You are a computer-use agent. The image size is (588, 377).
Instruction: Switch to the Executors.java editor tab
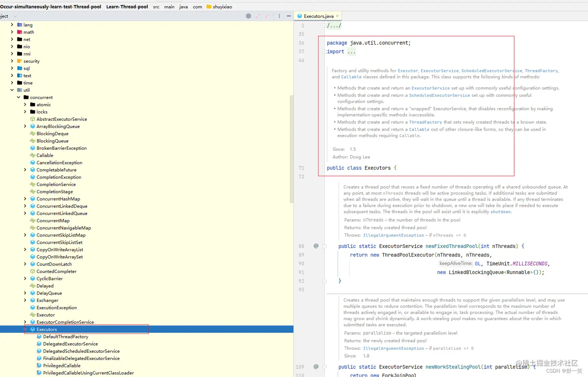(318, 16)
